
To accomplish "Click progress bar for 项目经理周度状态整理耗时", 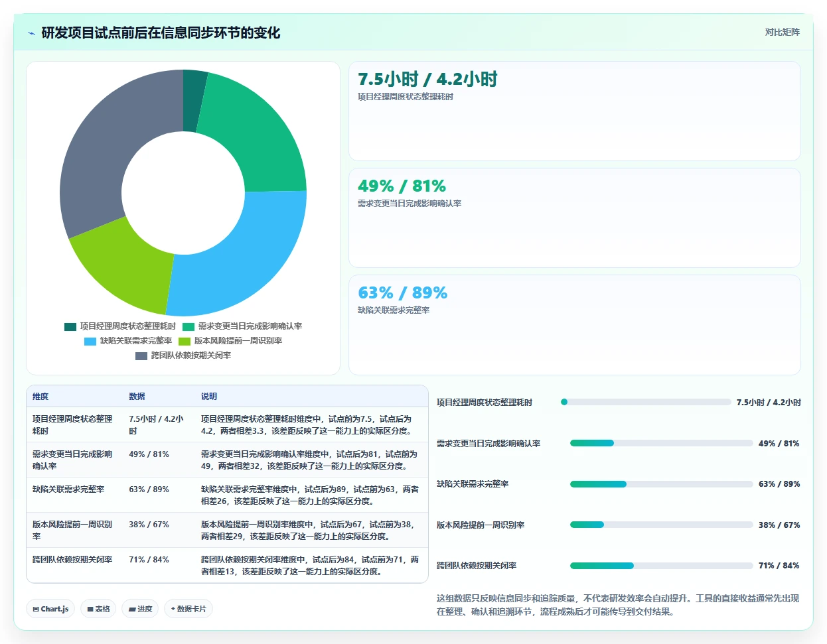I will (x=646, y=402).
